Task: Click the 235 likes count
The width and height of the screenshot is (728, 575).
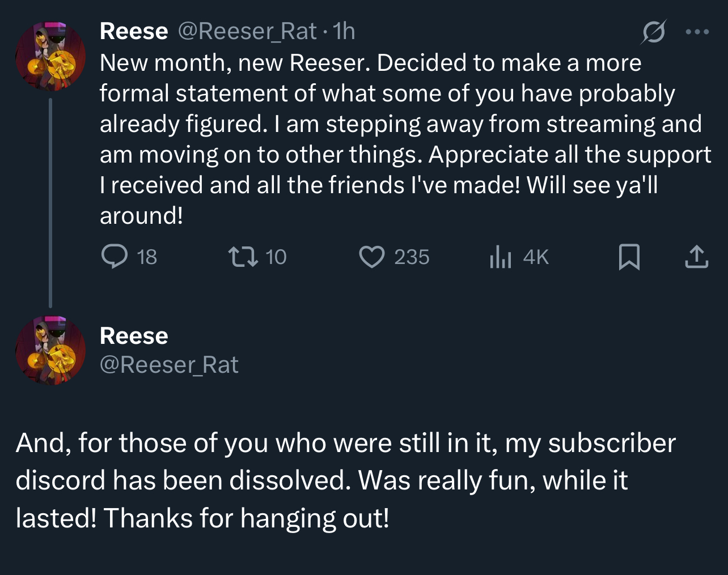Action: click(412, 257)
